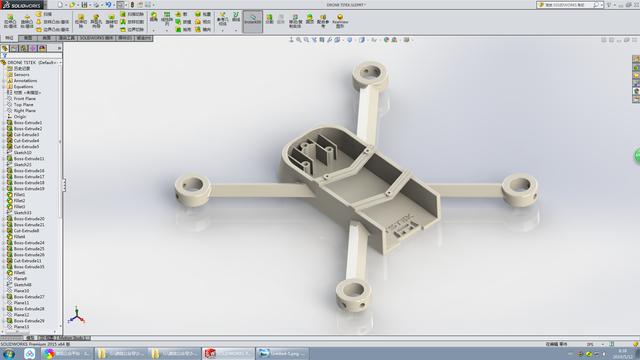Open the Linear Pattern dropdown arrow

[x=167, y=31]
